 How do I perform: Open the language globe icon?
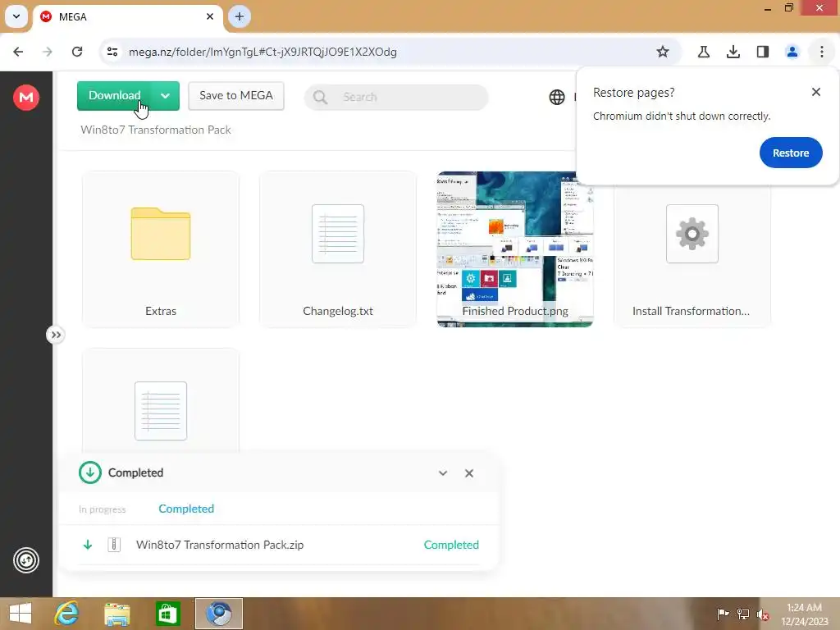tap(557, 97)
